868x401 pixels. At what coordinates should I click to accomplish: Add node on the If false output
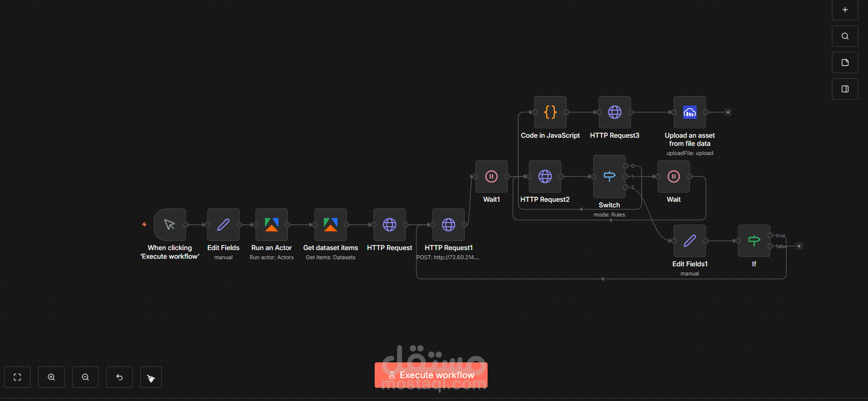pyautogui.click(x=799, y=246)
